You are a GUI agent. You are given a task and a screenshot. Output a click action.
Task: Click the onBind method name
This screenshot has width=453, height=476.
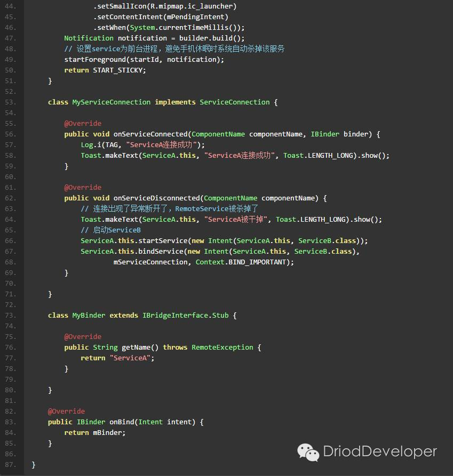pyautogui.click(x=122, y=422)
